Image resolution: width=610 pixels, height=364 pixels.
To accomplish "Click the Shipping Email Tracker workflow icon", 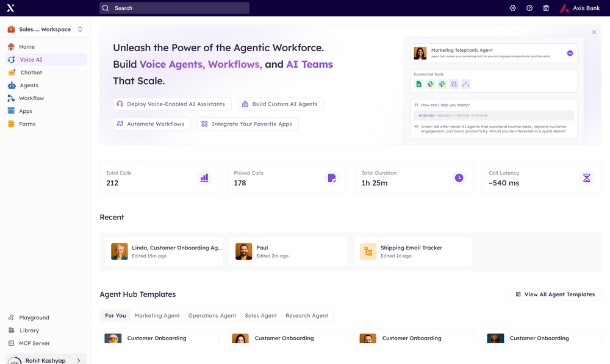I will coord(368,252).
